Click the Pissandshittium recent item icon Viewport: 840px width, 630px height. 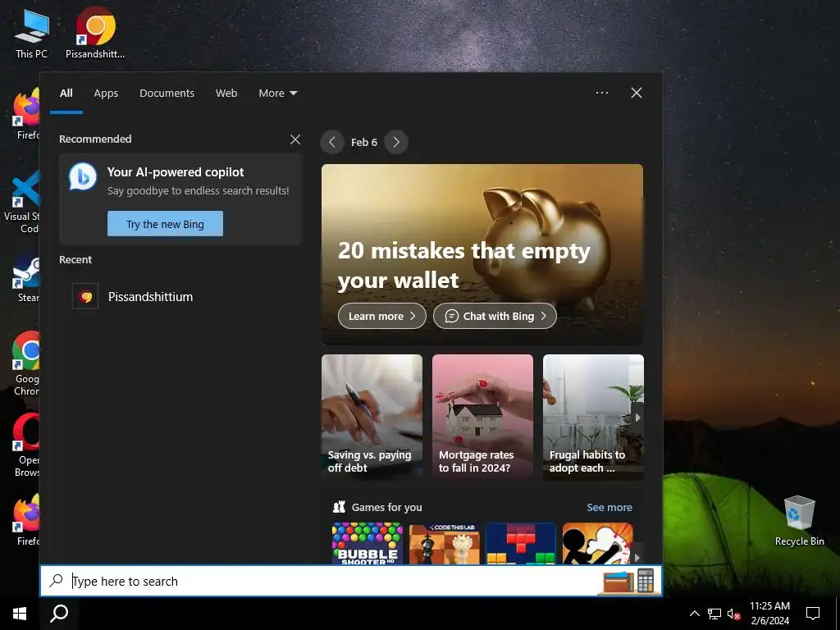tap(85, 296)
